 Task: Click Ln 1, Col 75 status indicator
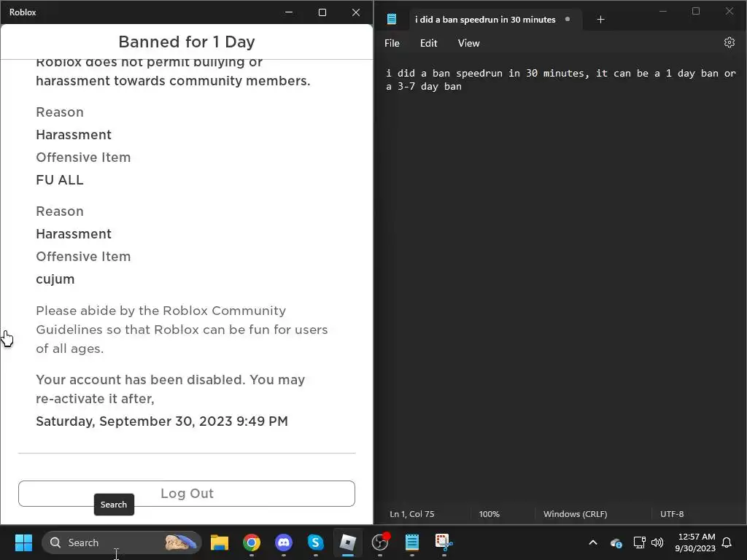coord(411,514)
